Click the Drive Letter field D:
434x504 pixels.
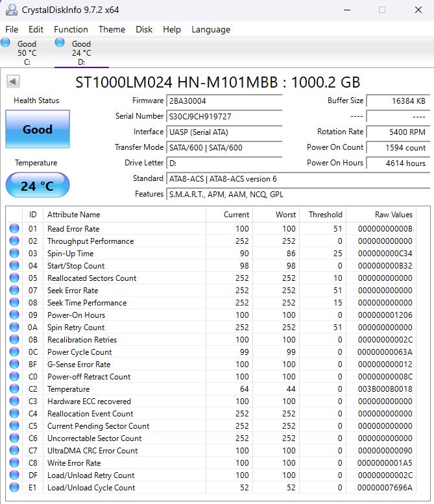(224, 163)
